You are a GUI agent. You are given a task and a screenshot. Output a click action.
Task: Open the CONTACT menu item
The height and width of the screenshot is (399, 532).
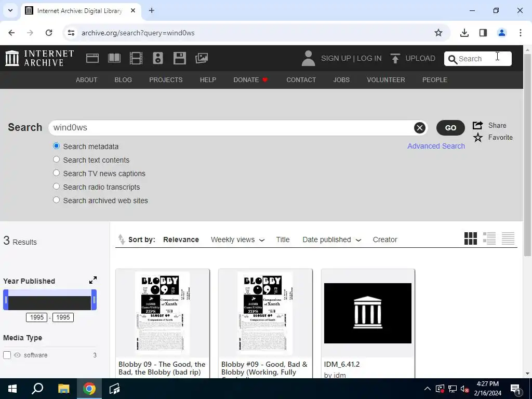301,79
